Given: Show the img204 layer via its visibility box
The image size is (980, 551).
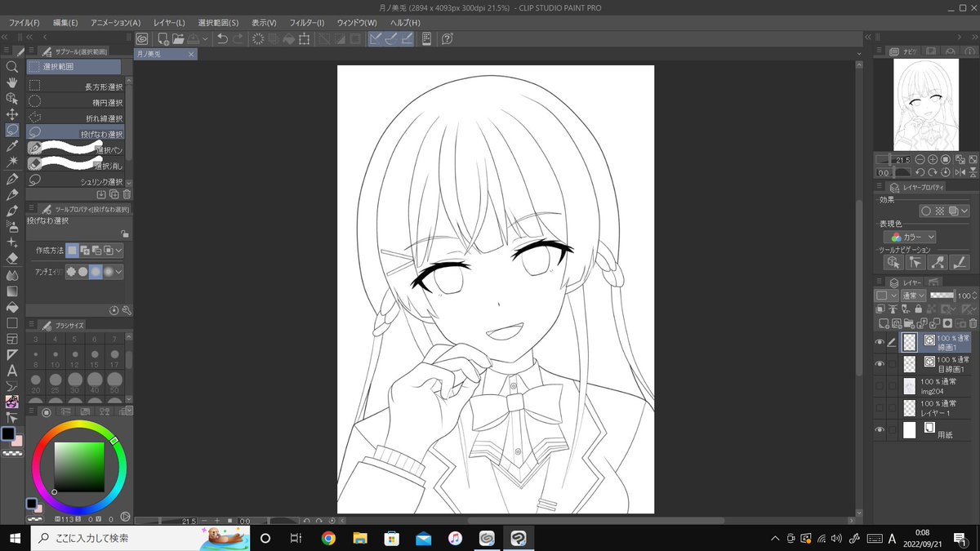Looking at the screenshot, I should pyautogui.click(x=880, y=385).
